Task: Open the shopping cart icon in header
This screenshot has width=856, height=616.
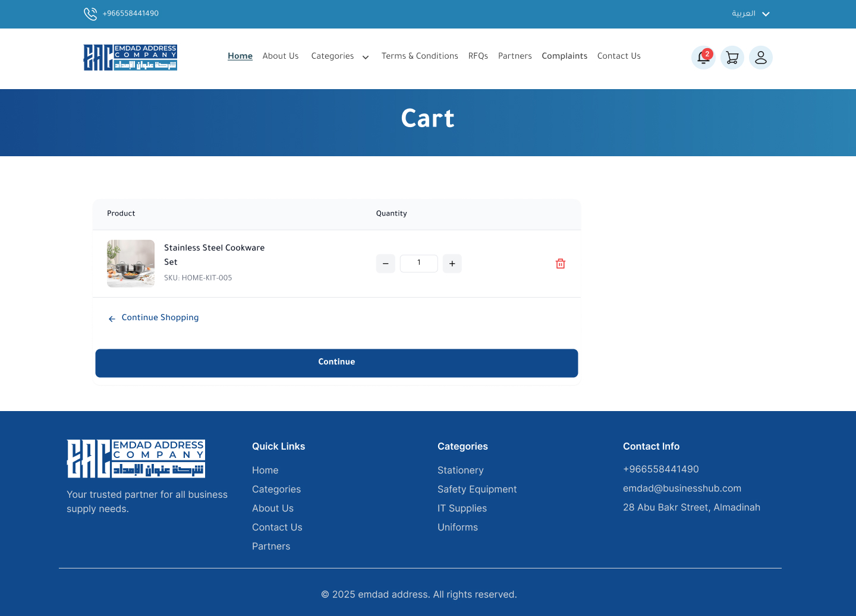Action: pyautogui.click(x=732, y=58)
